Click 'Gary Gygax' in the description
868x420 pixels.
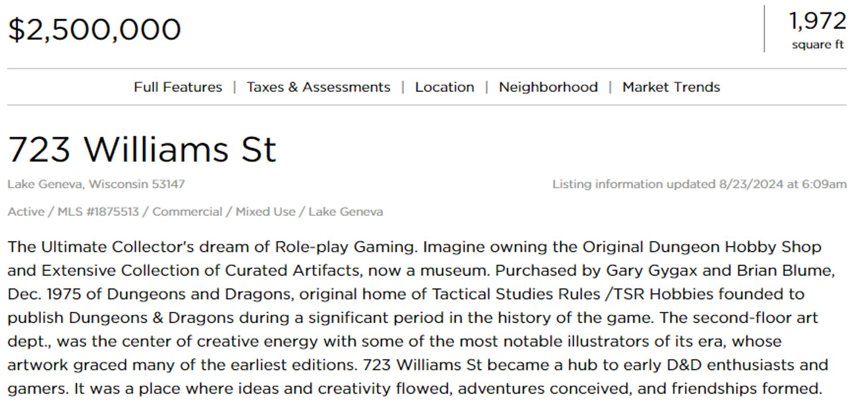click(651, 270)
